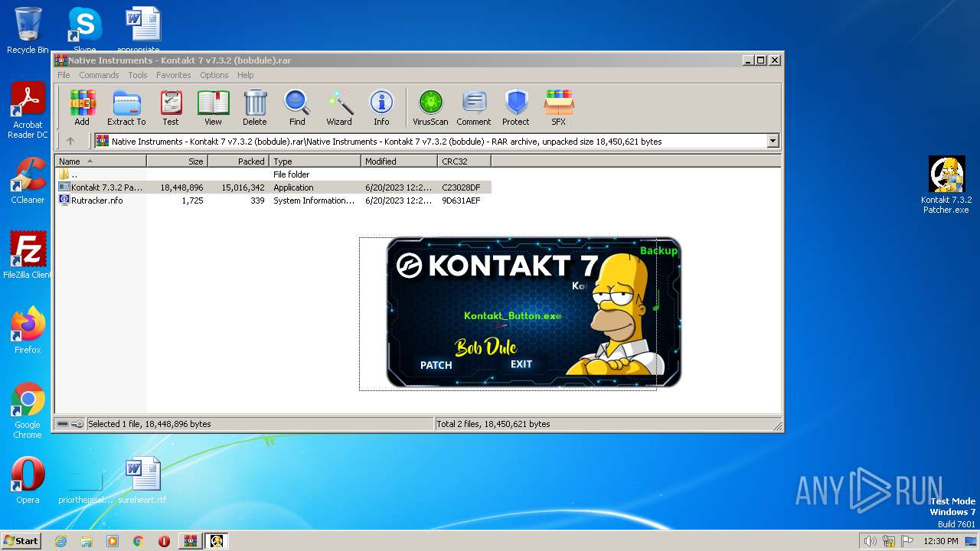Screen dimensions: 980x551
Task: Open the Recycle Bin desktop icon
Action: pos(28,30)
